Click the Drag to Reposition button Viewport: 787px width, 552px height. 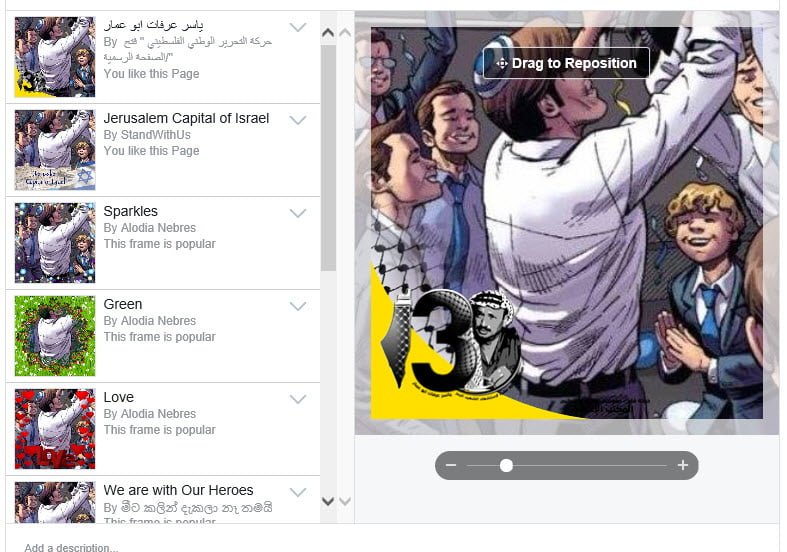click(566, 63)
